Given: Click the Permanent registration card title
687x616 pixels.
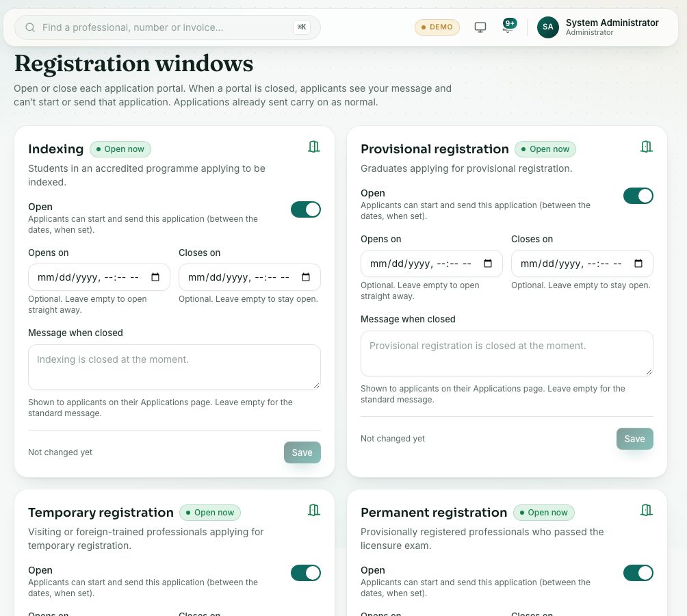Looking at the screenshot, I should coord(434,513).
